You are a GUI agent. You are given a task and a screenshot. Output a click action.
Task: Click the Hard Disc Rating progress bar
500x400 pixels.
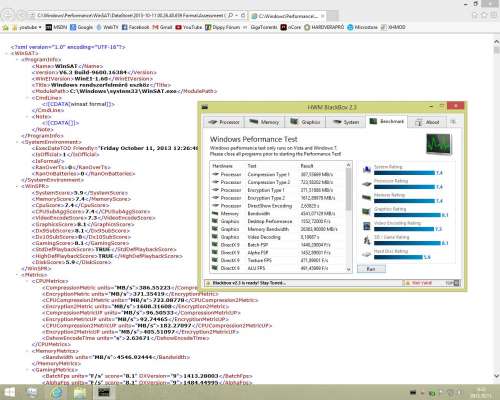click(398, 257)
